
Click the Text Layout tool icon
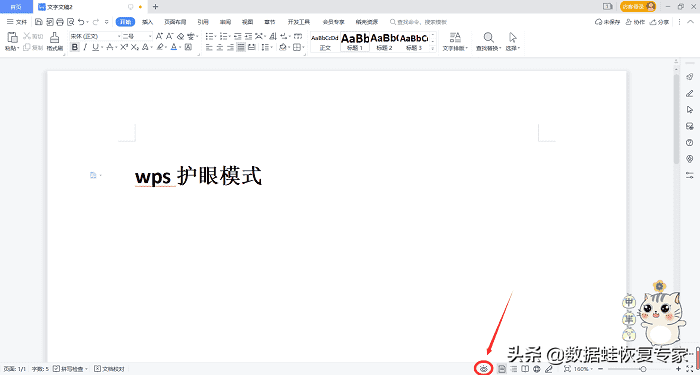tap(455, 38)
